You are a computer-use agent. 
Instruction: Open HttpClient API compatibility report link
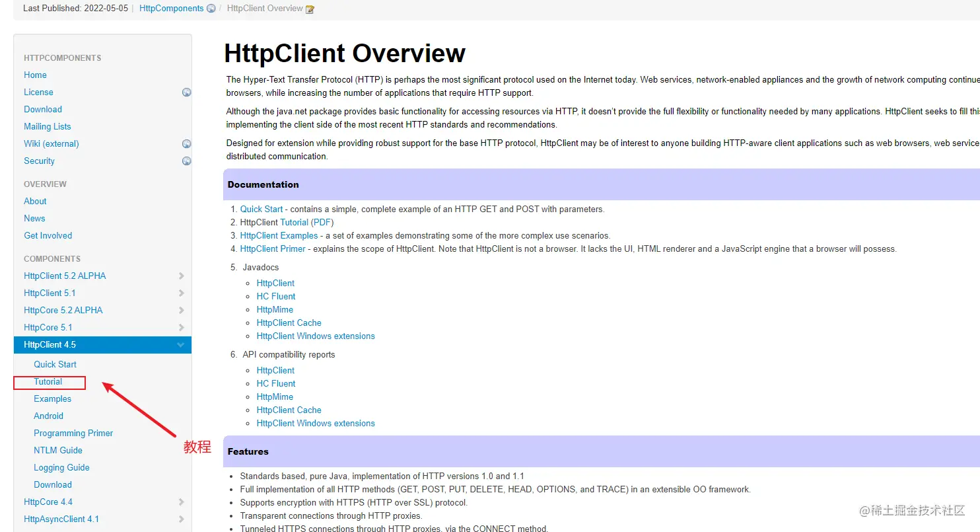pos(275,370)
